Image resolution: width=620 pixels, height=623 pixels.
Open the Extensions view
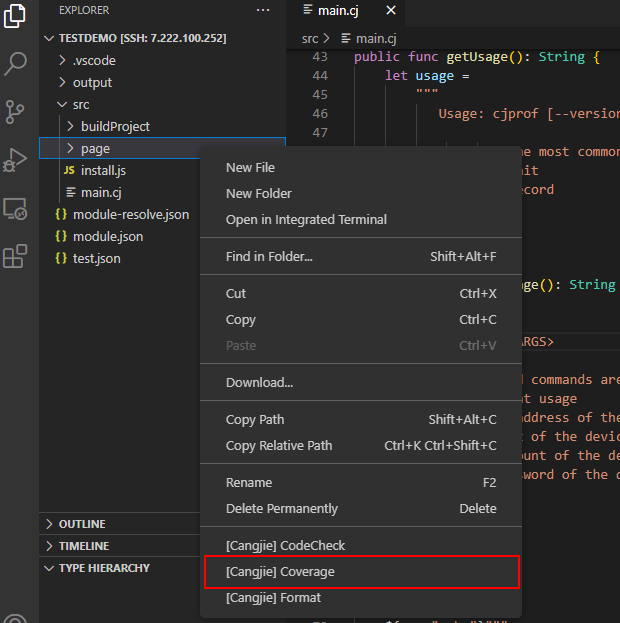click(16, 257)
